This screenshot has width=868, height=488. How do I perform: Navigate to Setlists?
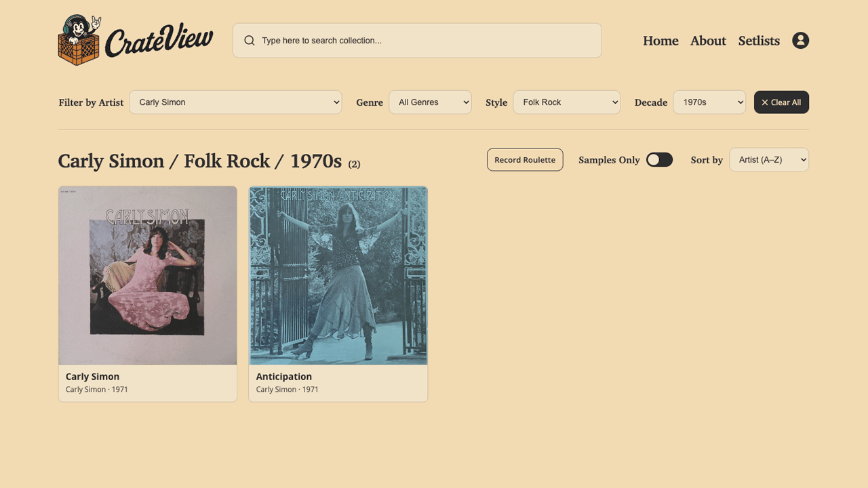pos(759,41)
